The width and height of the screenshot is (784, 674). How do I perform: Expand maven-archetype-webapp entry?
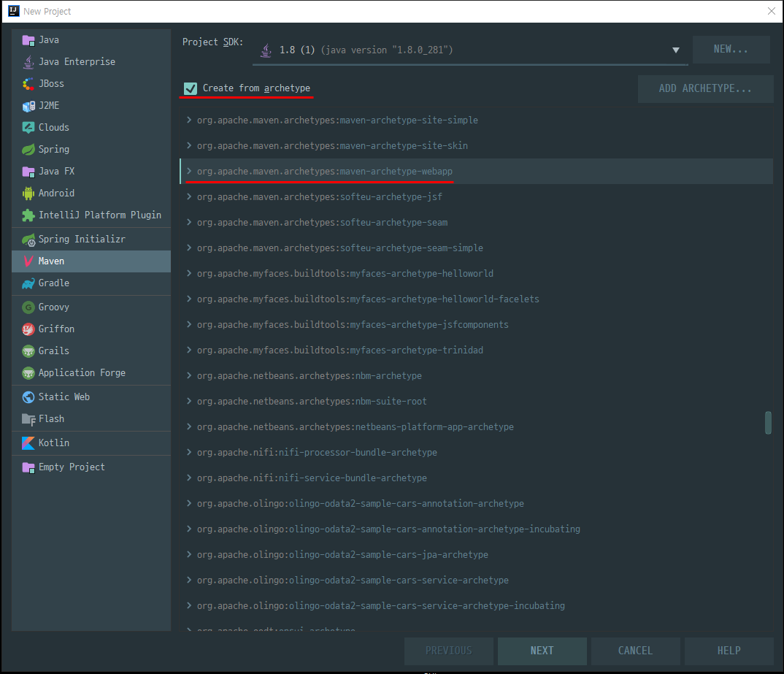coord(189,171)
